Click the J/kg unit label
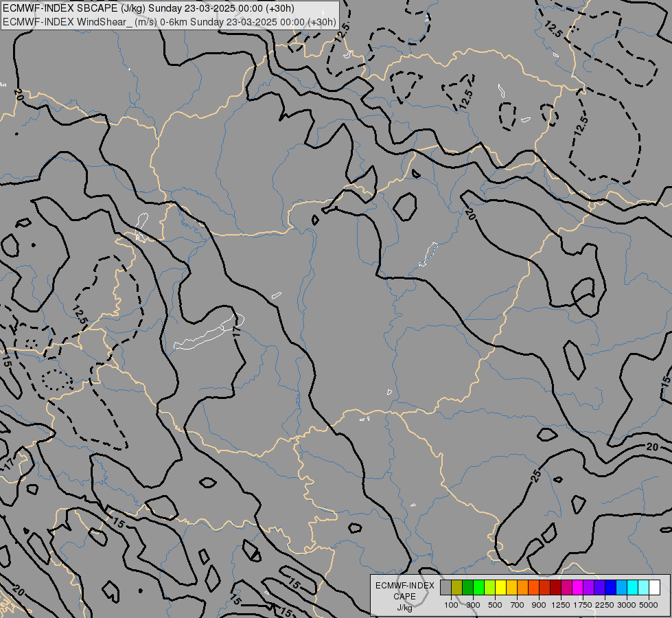672x618 pixels. tap(404, 608)
